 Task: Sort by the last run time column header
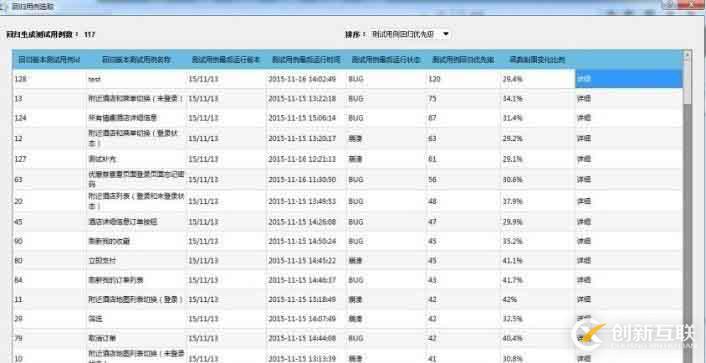(x=306, y=59)
